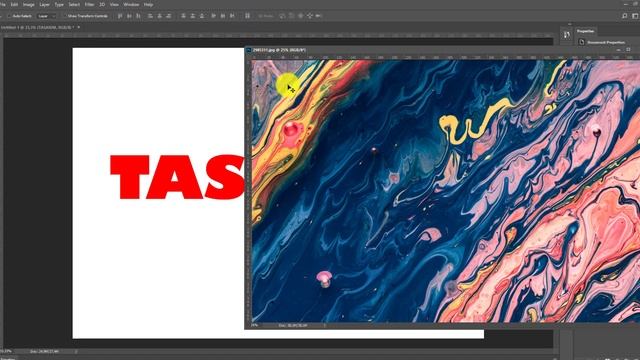Click Distribute horizontal centers icon
Viewport: 640px width, 360px height.
click(x=222, y=16)
